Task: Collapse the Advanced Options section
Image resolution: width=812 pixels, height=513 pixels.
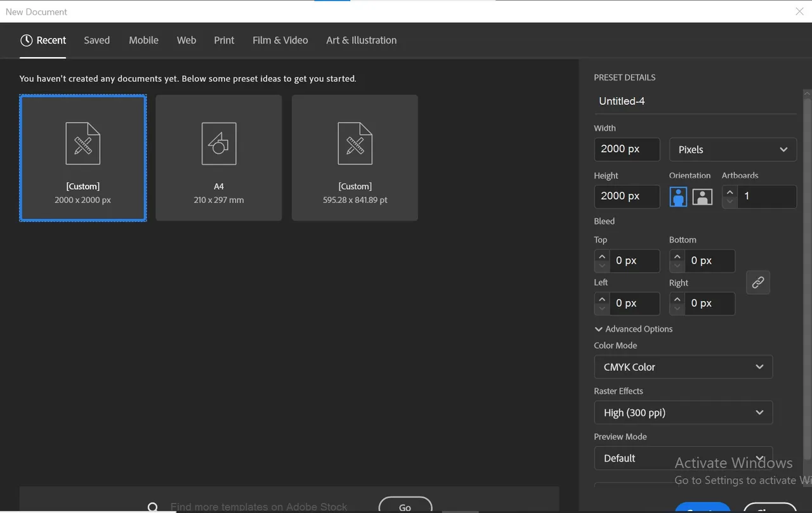Action: click(x=632, y=329)
